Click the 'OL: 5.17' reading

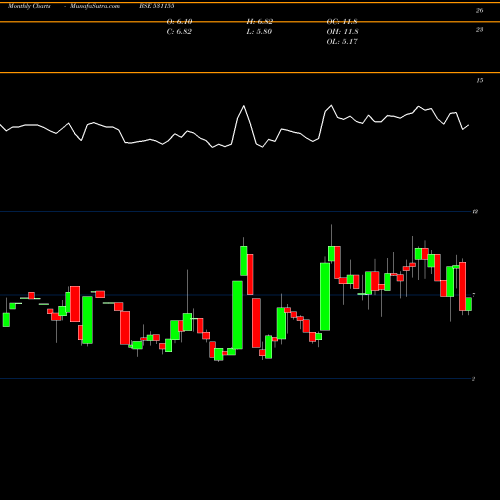pyautogui.click(x=342, y=42)
